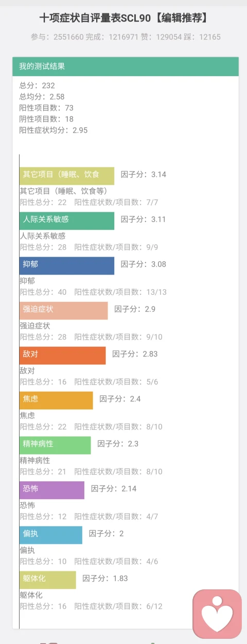247x644 pixels.
Task: Open the 我的测试结果 header
Action: click(126, 66)
